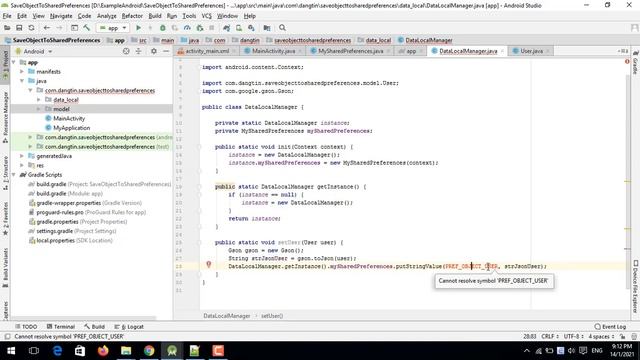
Task: Build project using the hammer icon
Action: pos(87,28)
